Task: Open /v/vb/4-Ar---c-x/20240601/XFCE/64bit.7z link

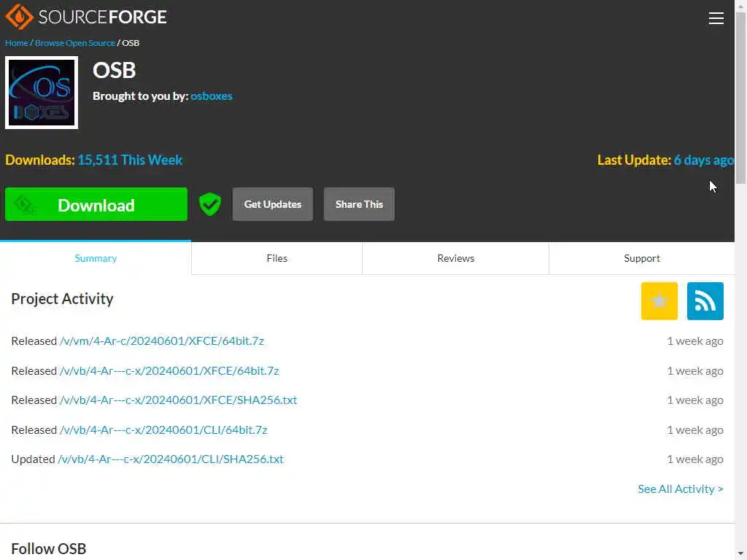Action: click(x=169, y=370)
